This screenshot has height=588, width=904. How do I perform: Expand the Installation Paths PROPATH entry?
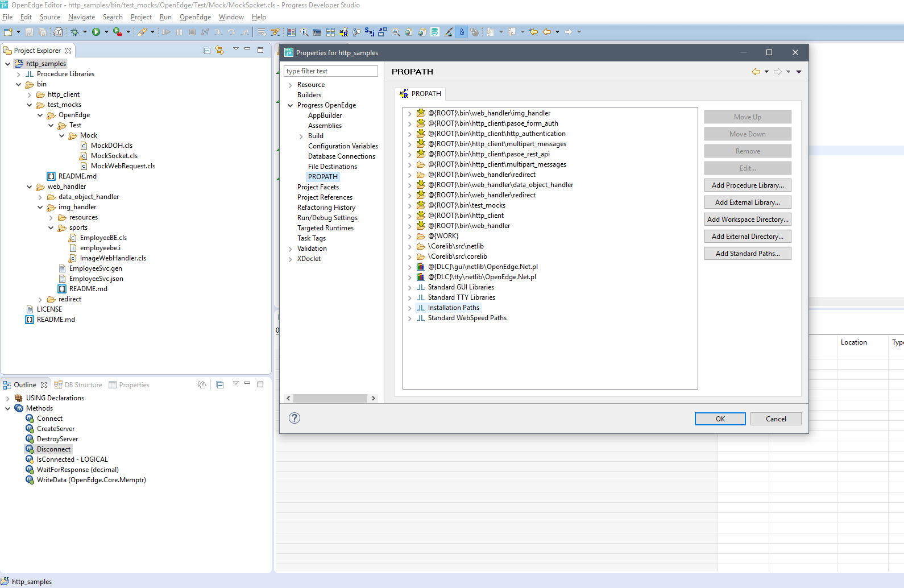coord(409,308)
